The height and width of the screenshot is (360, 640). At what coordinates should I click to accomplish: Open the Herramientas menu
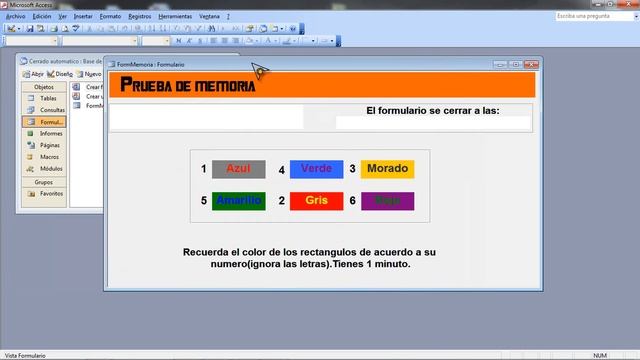(175, 16)
